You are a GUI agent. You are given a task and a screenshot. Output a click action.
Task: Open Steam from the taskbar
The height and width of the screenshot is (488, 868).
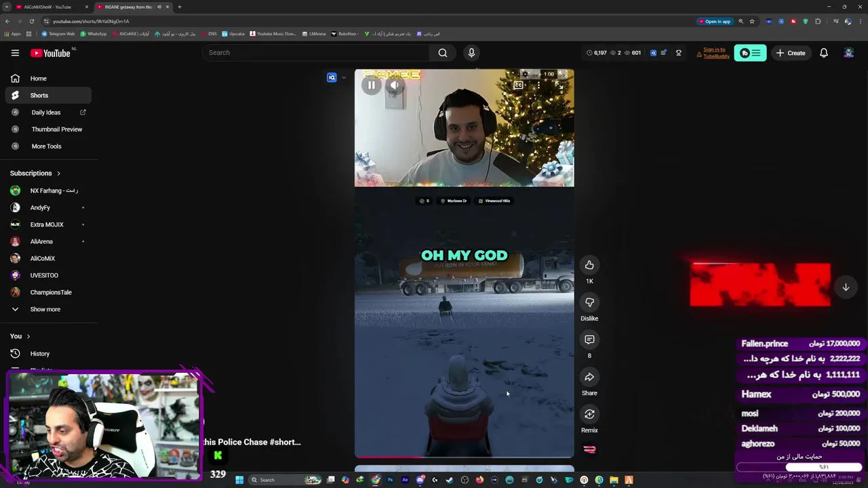point(449,480)
